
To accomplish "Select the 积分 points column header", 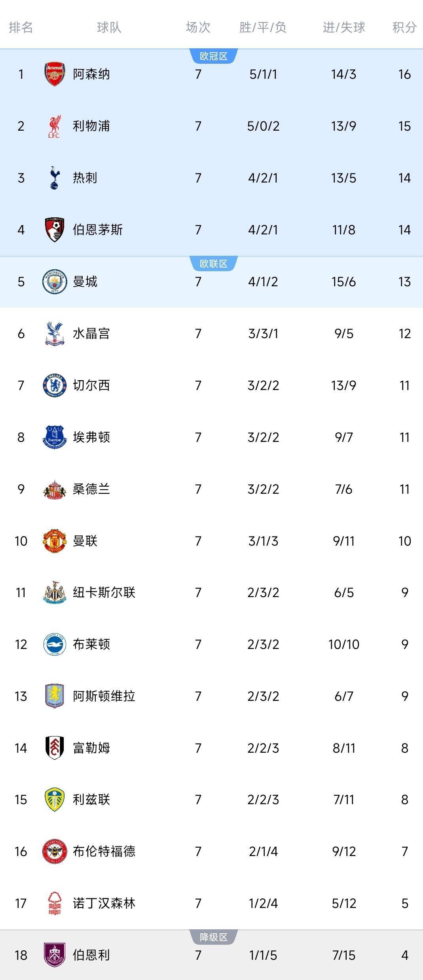I will tap(404, 27).
